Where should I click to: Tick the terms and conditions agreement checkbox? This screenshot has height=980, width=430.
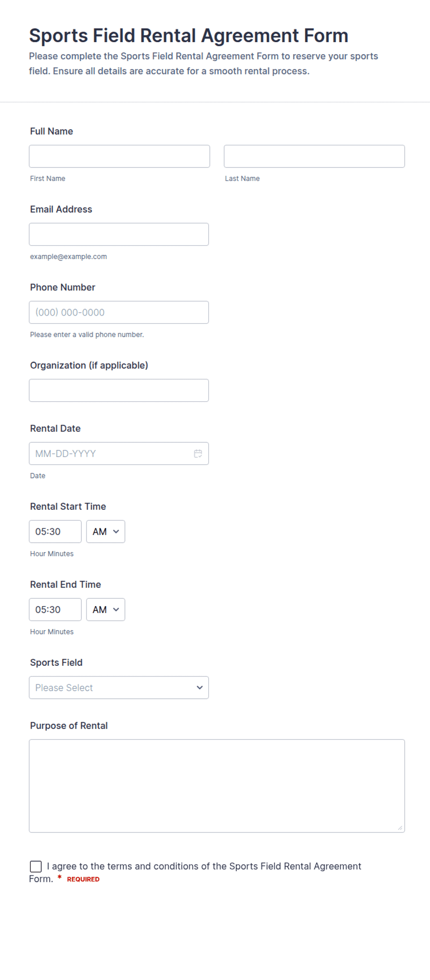pos(36,866)
